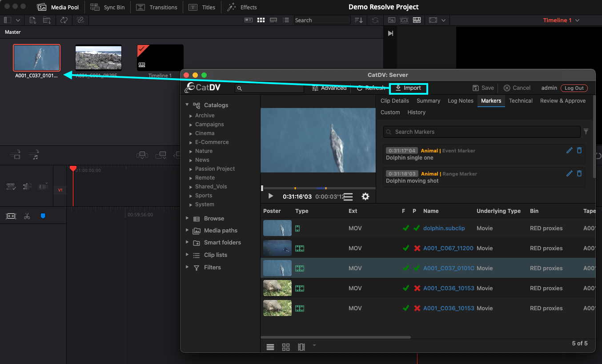Edit the "Dolphin moving shot" marker
602x364 pixels.
coord(569,174)
